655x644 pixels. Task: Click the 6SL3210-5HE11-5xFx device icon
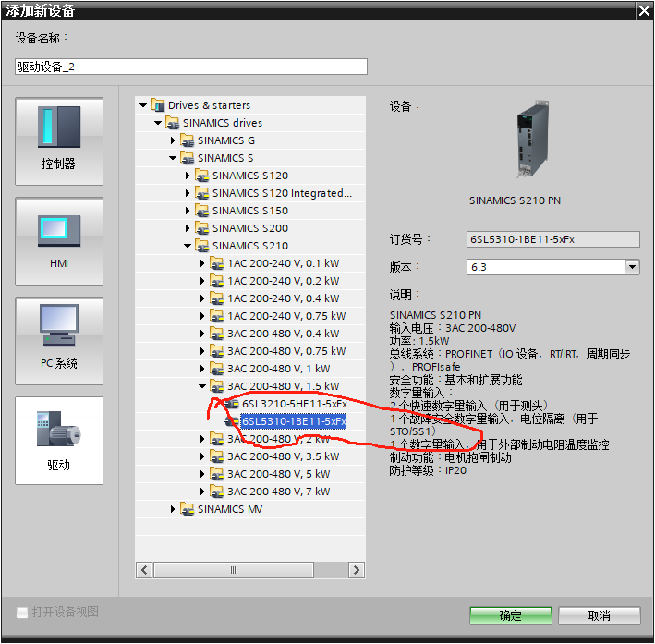(232, 404)
